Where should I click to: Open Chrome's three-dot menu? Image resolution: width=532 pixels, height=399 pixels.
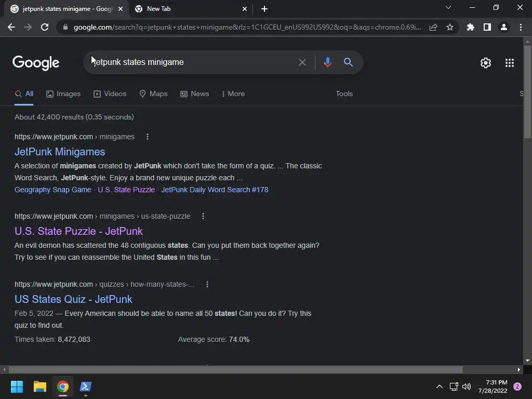(x=521, y=27)
